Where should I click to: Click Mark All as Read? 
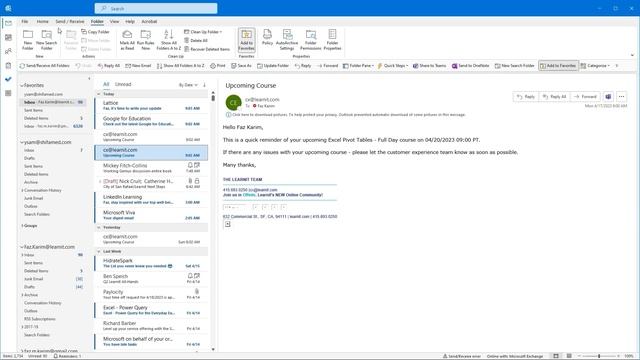(127, 40)
